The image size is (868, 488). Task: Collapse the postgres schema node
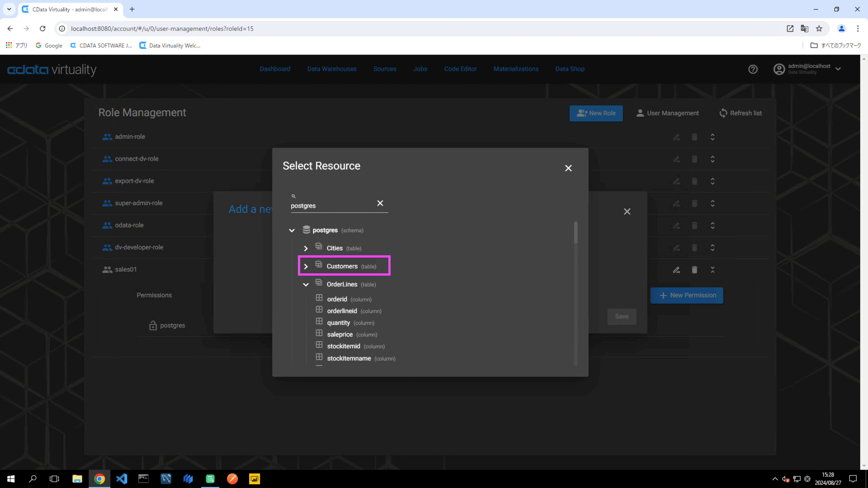tap(292, 230)
